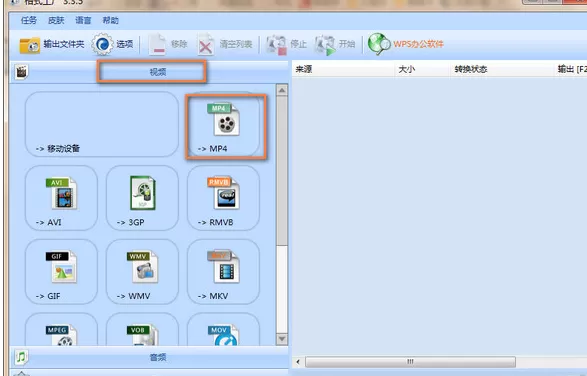The height and width of the screenshot is (376, 587).
Task: Open the 皮肤 menu
Action: point(56,20)
